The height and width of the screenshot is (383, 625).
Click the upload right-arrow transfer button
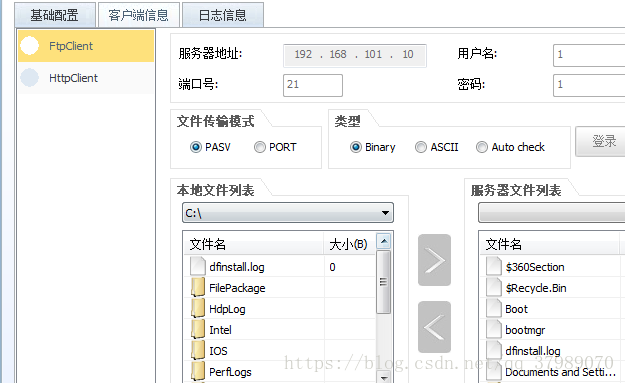(434, 260)
